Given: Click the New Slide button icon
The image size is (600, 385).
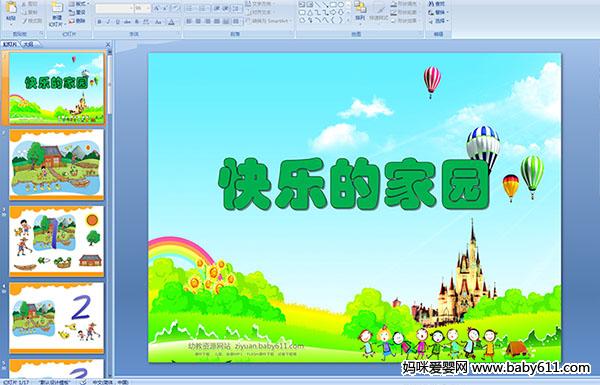Looking at the screenshot, I should click(57, 9).
